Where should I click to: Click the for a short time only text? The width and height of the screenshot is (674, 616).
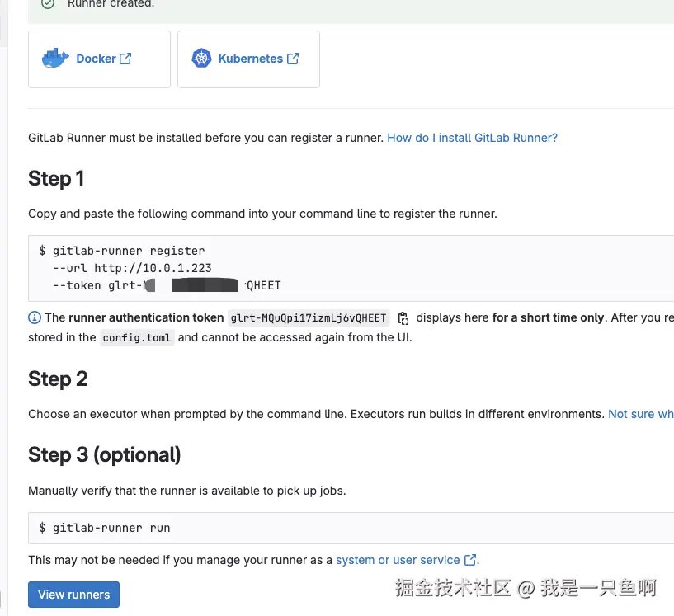coord(548,317)
